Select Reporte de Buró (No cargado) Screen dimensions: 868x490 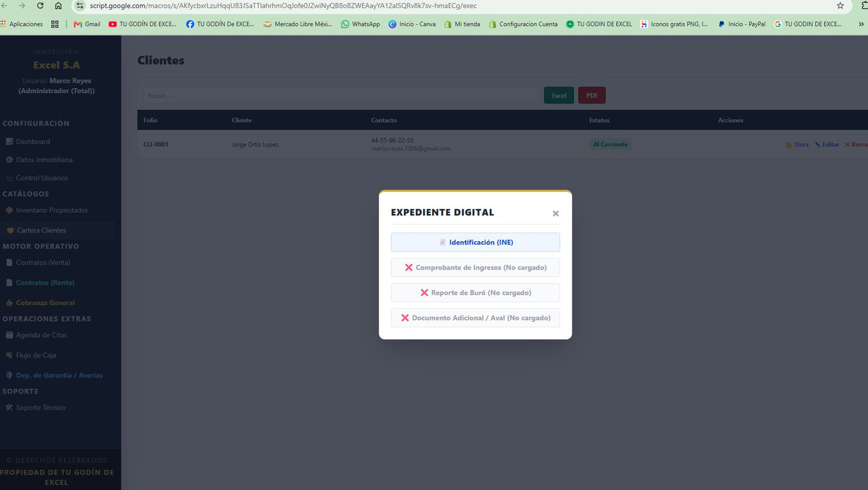click(x=475, y=293)
